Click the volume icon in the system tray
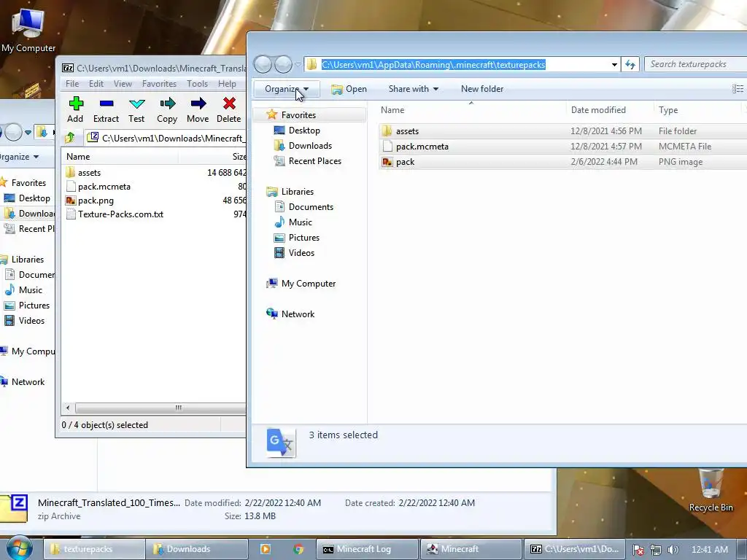Image resolution: width=747 pixels, height=560 pixels. (673, 550)
